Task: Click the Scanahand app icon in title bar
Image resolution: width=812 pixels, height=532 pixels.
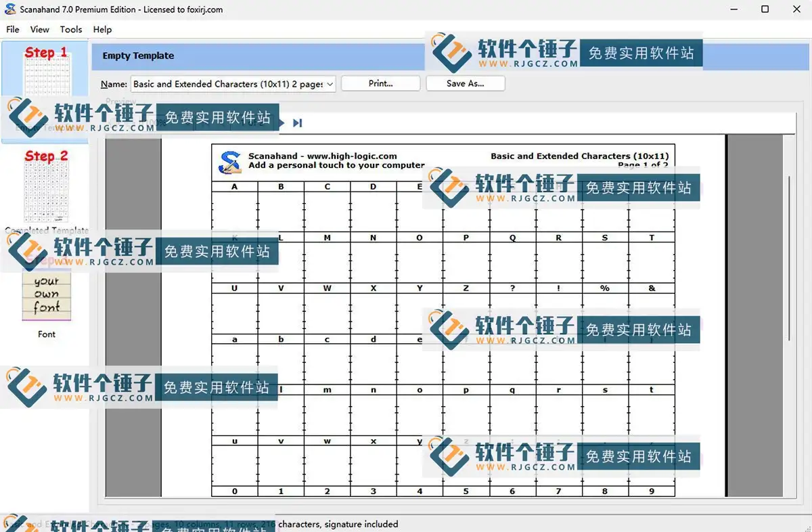Action: tap(10, 9)
